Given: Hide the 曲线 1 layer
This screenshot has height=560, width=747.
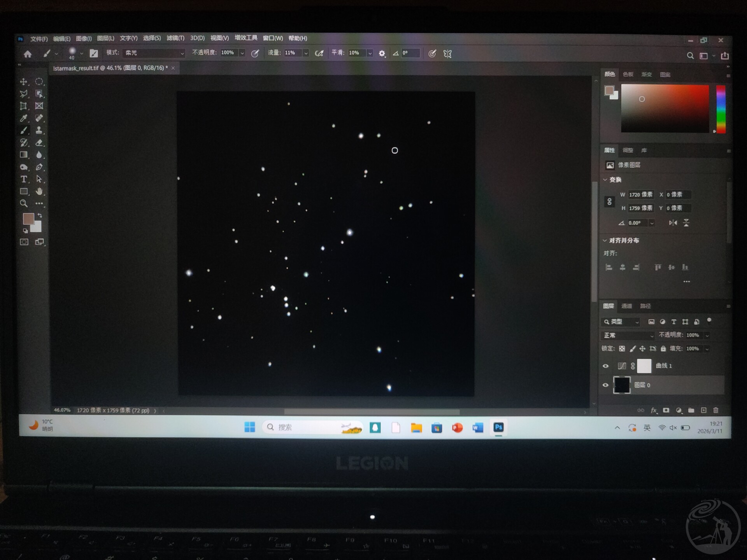Looking at the screenshot, I should pos(605,366).
